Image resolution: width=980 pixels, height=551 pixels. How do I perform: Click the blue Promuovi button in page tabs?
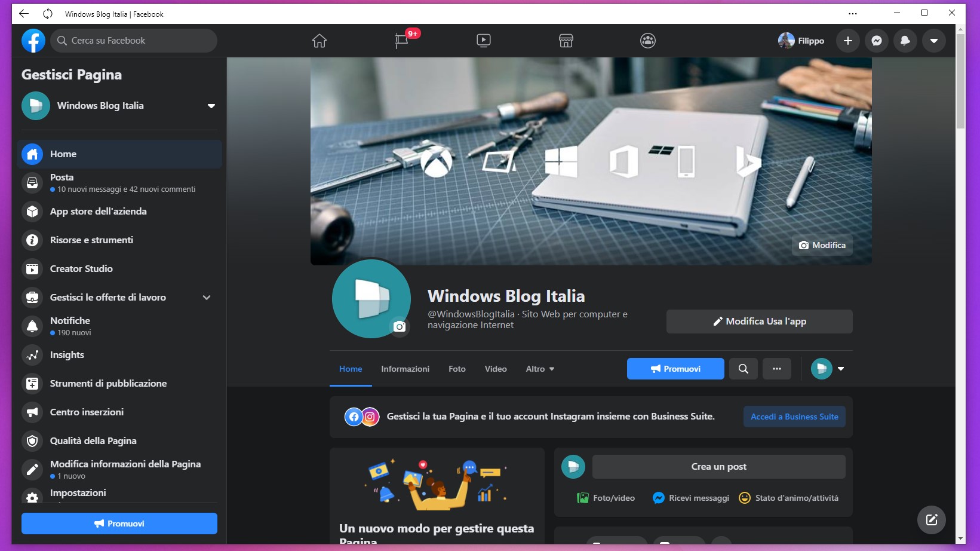[x=675, y=369]
